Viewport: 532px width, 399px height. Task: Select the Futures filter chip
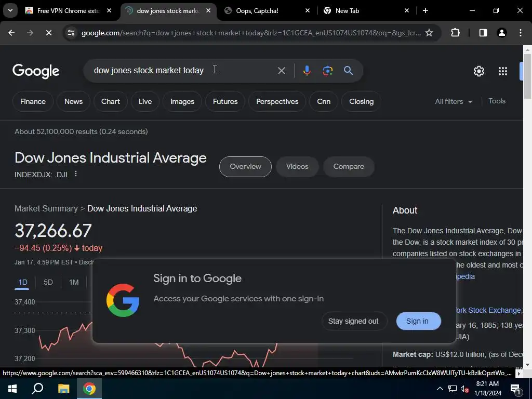[225, 101]
